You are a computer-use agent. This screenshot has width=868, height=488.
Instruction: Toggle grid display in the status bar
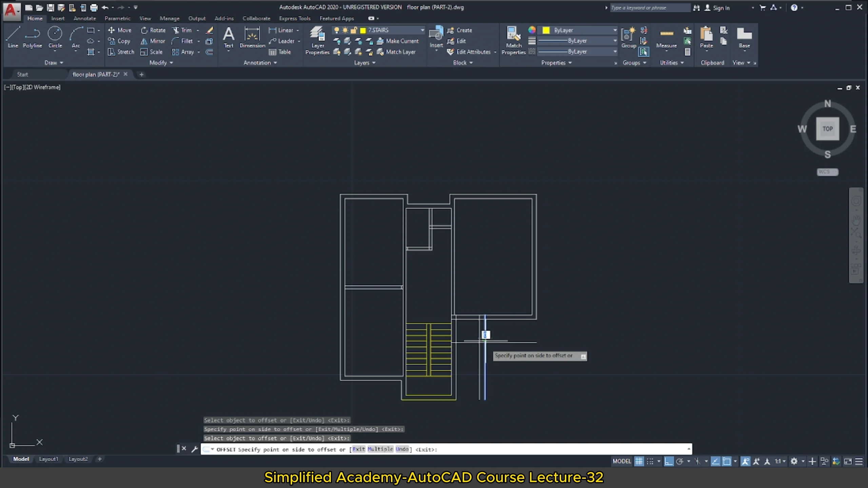639,461
